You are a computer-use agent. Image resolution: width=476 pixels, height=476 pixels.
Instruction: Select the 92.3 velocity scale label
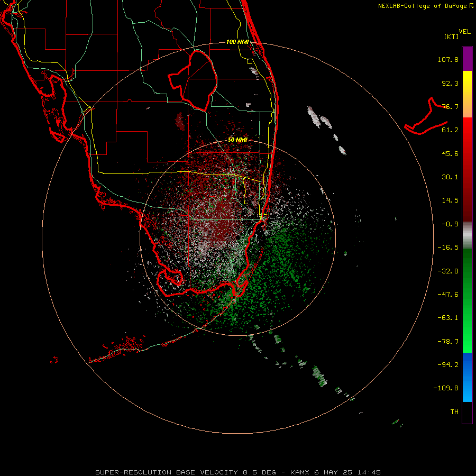coord(450,83)
